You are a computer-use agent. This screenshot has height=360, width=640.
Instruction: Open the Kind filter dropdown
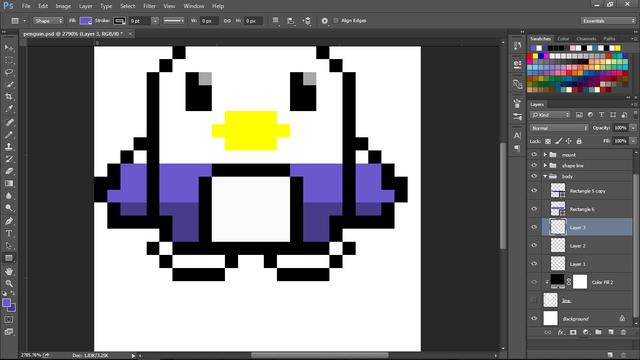point(550,115)
